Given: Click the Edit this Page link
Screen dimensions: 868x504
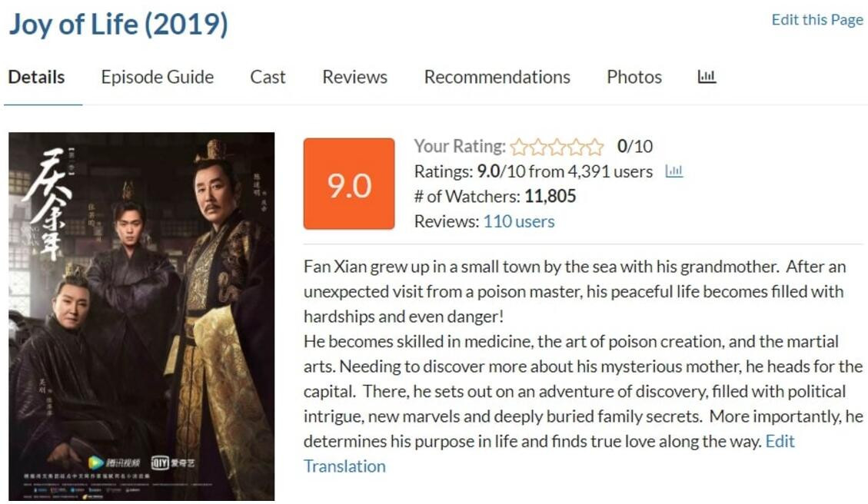Looking at the screenshot, I should point(817,20).
